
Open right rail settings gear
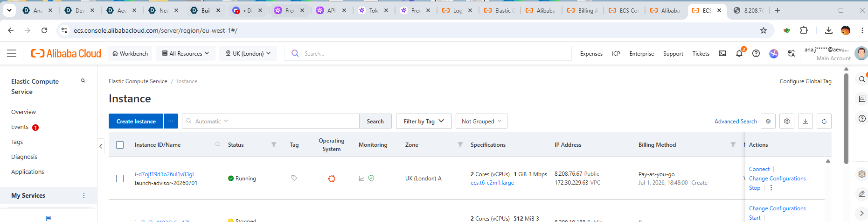coord(862,174)
